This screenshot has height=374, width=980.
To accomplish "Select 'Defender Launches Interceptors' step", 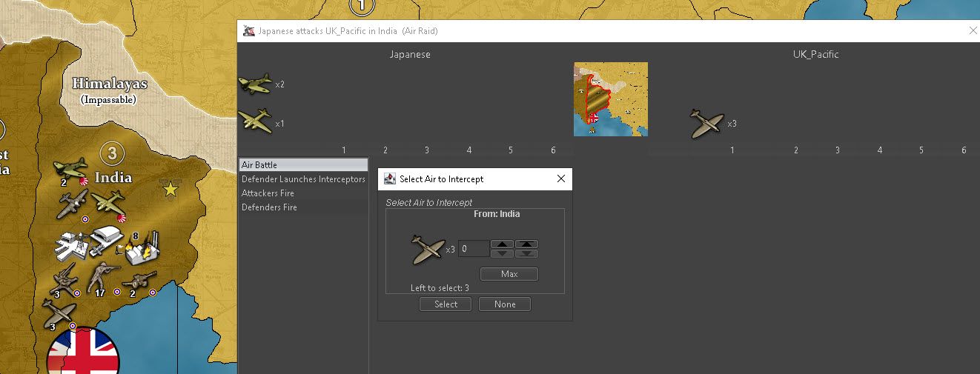I will (303, 179).
